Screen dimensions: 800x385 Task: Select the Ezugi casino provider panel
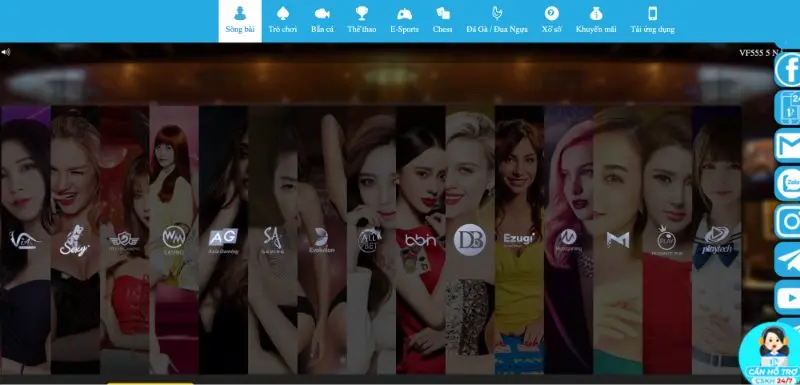pyautogui.click(x=519, y=240)
